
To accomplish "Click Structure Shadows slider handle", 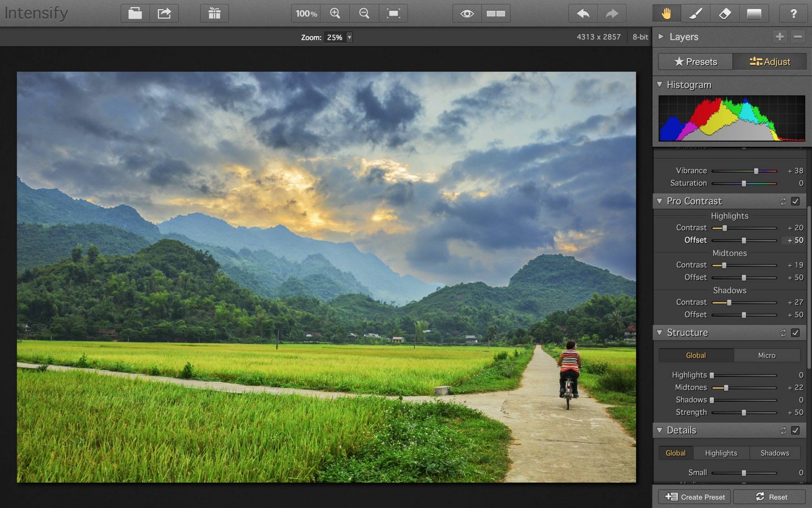I will click(x=712, y=400).
